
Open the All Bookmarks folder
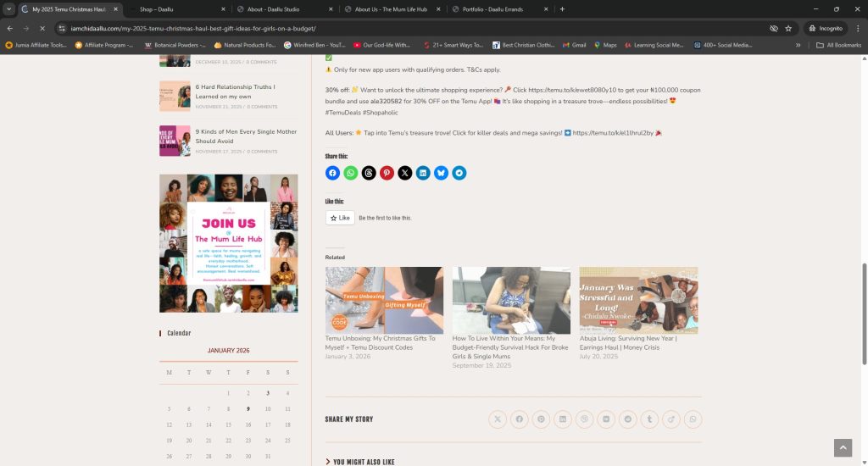pos(839,45)
